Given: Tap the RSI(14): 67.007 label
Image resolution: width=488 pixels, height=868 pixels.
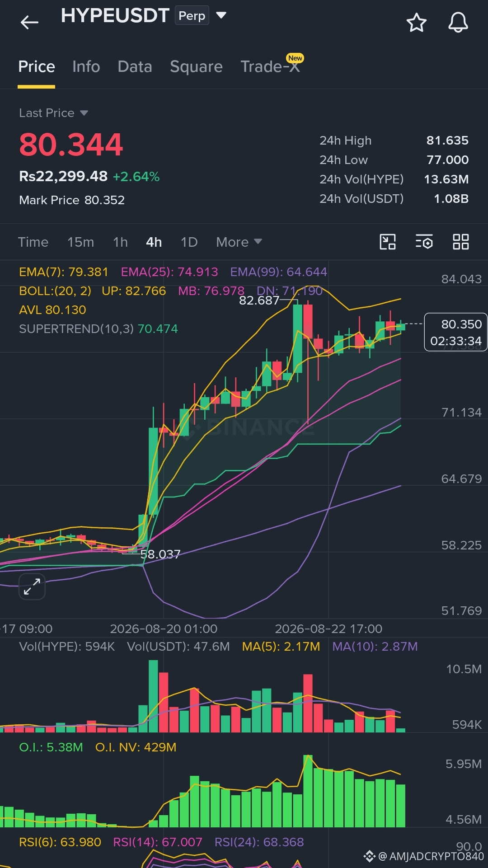Looking at the screenshot, I should click(x=158, y=842).
